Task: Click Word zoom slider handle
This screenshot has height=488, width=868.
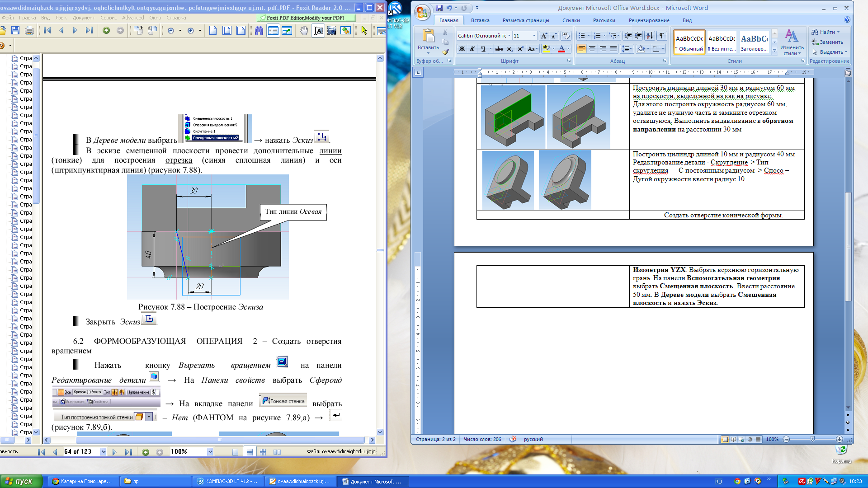Action: tap(812, 439)
